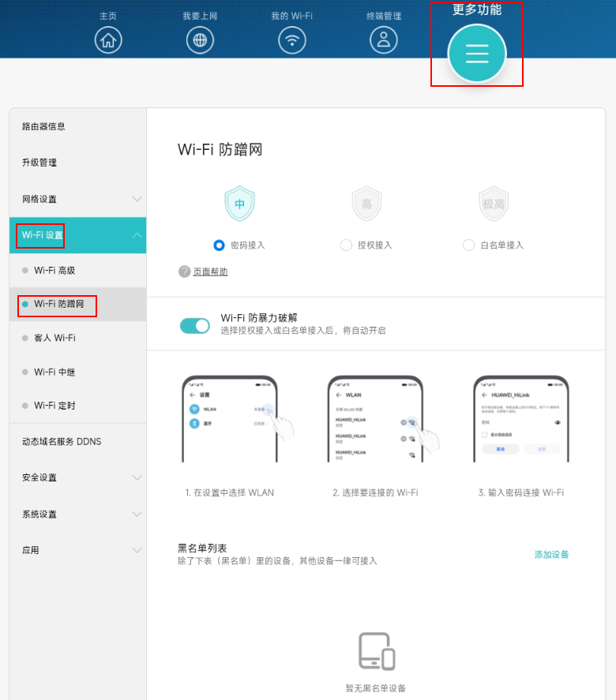Select the 高 security level shield icon
The width and height of the screenshot is (616, 700).
(x=366, y=204)
